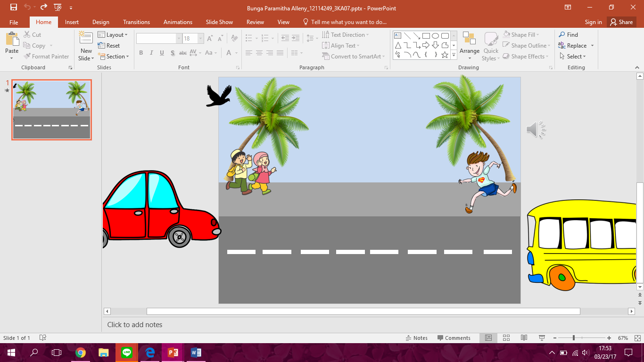Toggle bold text formatting
This screenshot has width=644, height=362.
(x=141, y=52)
